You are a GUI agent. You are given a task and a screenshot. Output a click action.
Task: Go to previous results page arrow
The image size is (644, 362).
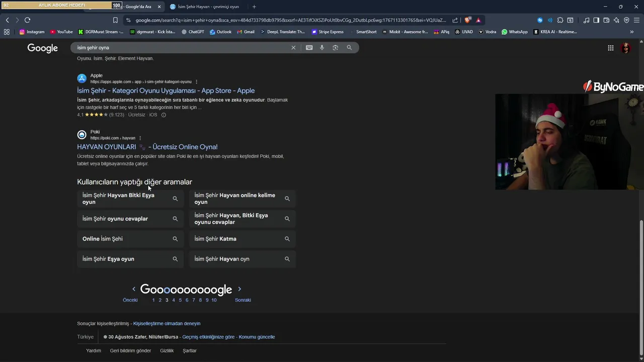pos(133,289)
